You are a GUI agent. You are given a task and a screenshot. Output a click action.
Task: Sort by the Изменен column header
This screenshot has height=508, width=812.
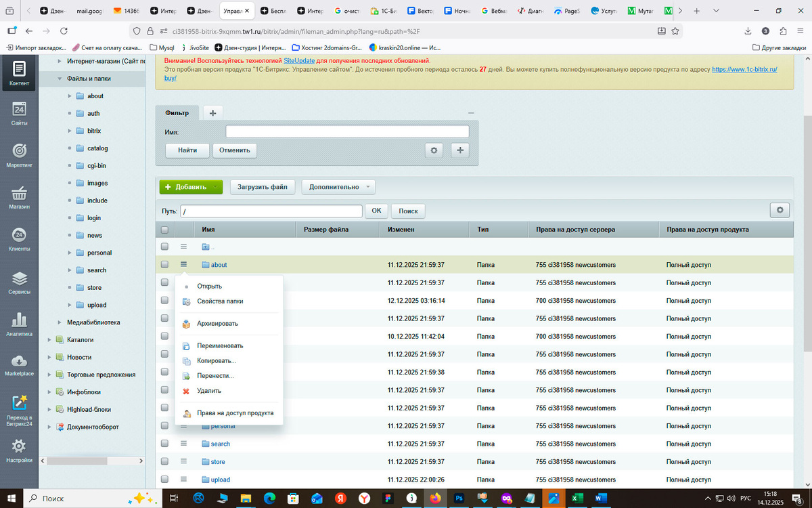coord(401,230)
